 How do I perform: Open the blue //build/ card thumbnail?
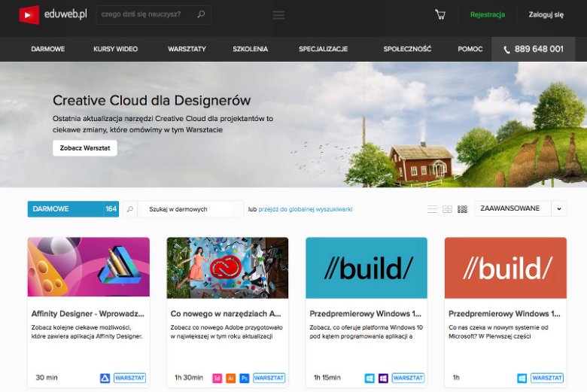(366, 268)
